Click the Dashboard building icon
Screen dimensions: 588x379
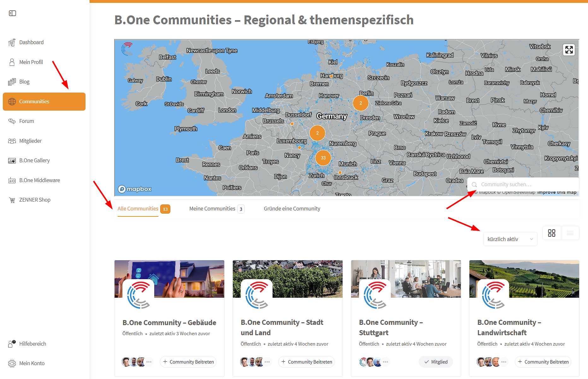(x=12, y=42)
